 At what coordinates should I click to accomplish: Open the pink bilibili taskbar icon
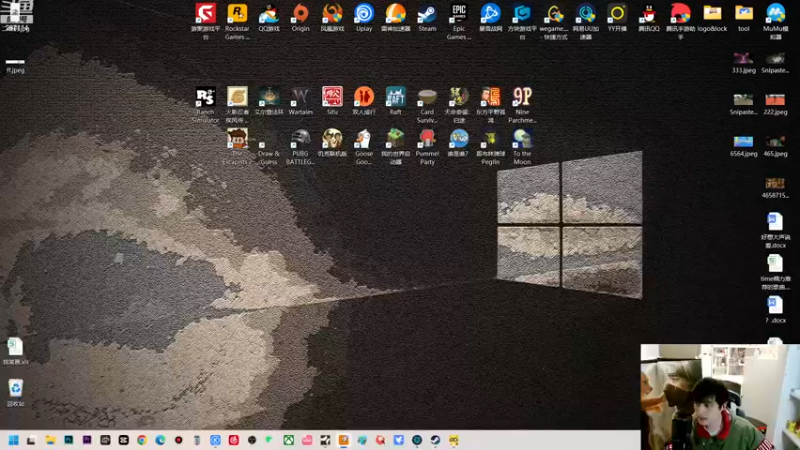[307, 440]
